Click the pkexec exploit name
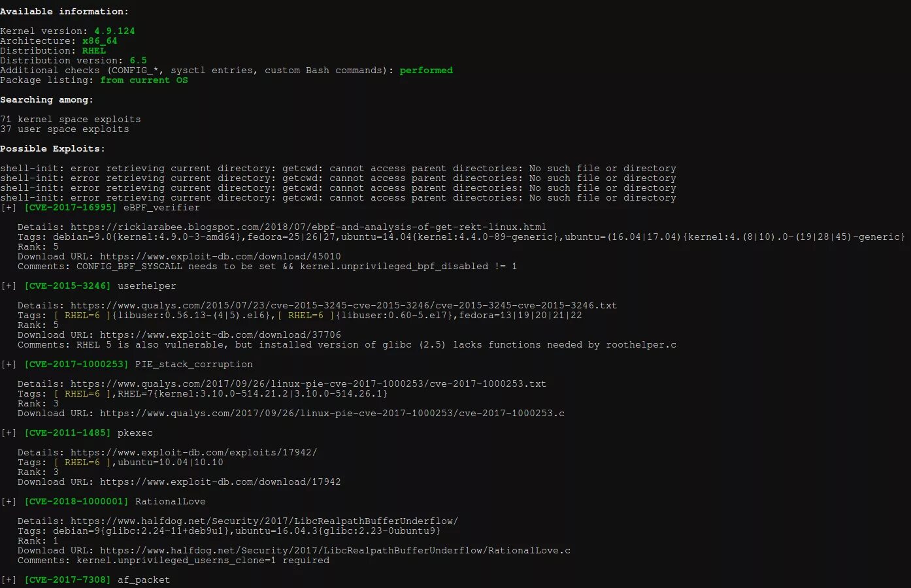911x588 pixels. (135, 433)
